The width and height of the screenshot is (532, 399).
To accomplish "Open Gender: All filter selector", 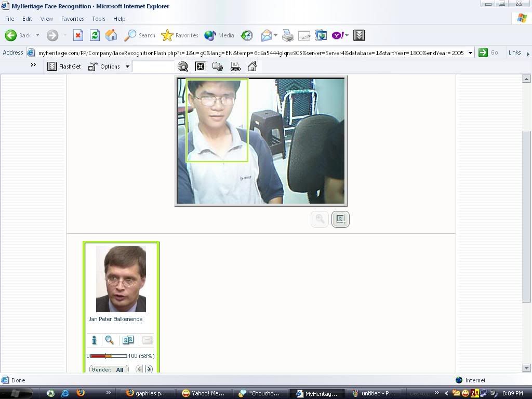I will [109, 369].
